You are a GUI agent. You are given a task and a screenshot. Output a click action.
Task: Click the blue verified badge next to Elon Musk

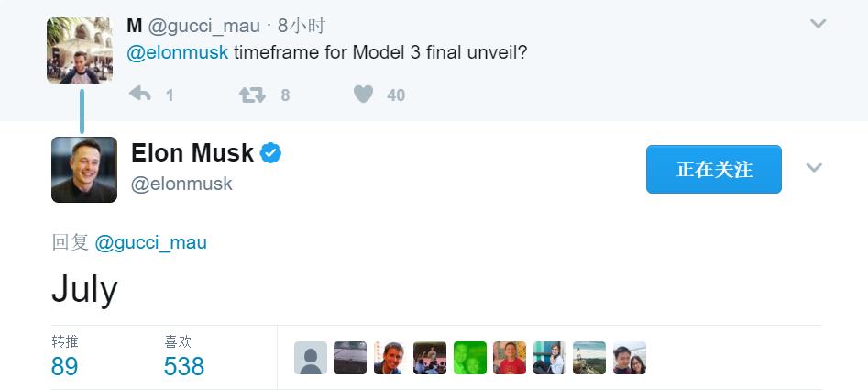[x=270, y=153]
